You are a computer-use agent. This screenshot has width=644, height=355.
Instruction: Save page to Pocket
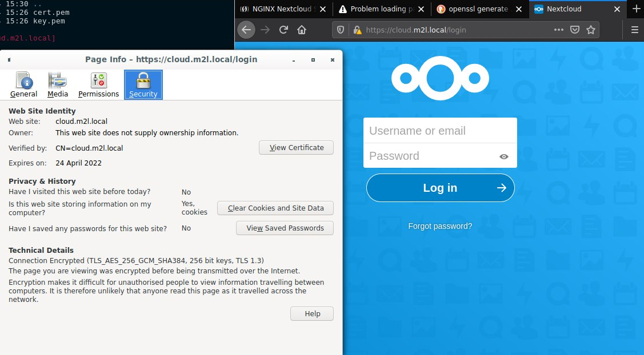(575, 30)
